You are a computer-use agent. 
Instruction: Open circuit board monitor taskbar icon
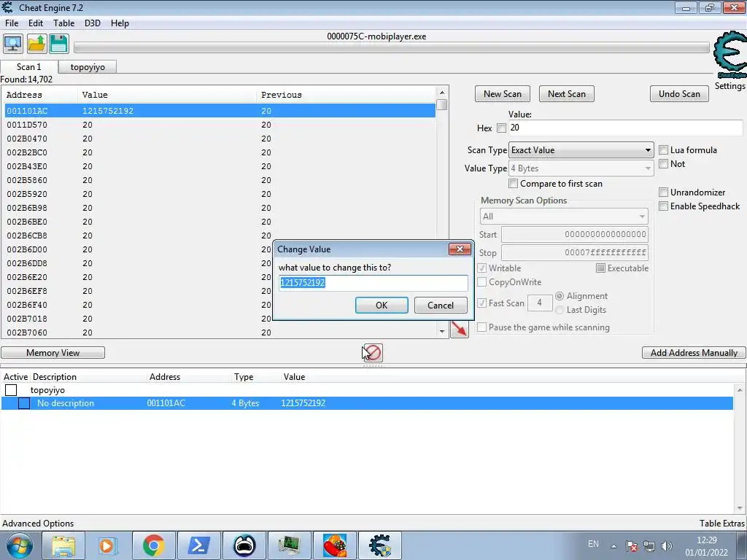coord(289,545)
